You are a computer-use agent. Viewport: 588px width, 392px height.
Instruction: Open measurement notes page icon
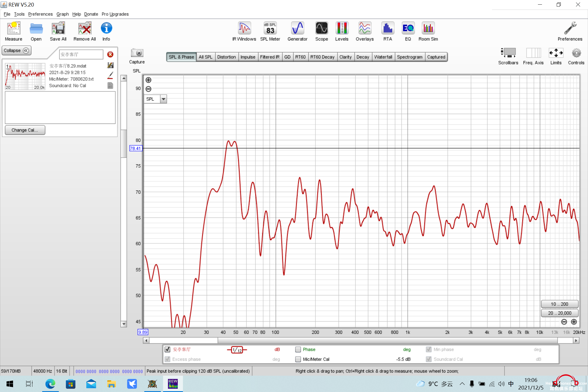pos(110,86)
